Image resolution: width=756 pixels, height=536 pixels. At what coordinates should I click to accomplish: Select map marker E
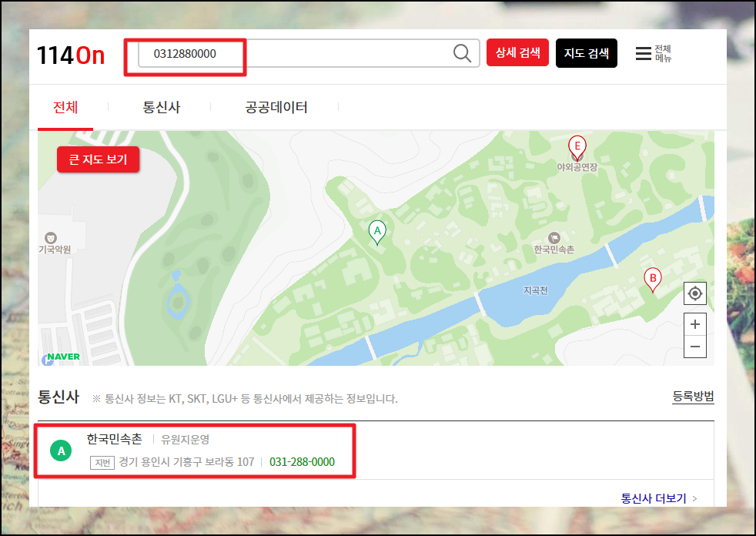point(577,148)
